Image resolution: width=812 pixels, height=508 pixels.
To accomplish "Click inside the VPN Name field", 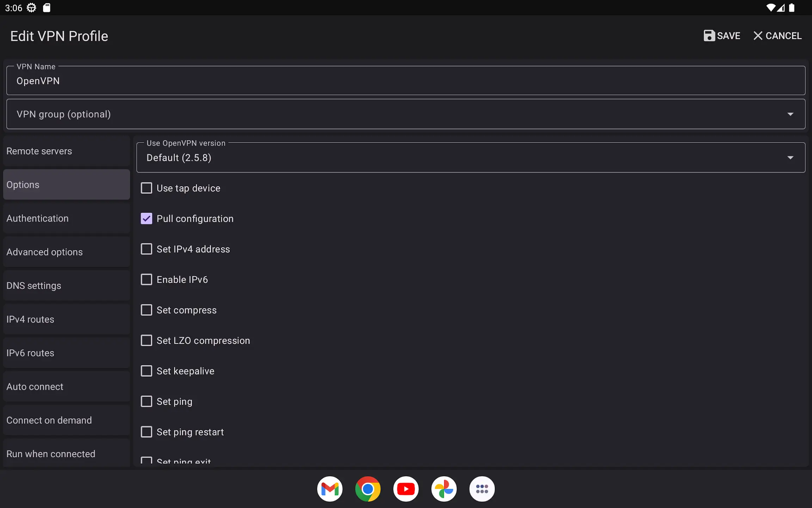I will click(x=405, y=80).
